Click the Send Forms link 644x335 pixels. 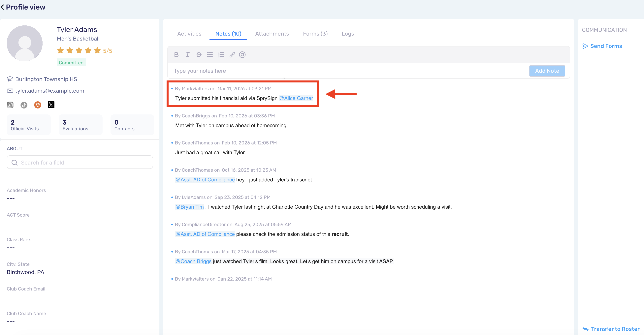pyautogui.click(x=606, y=46)
